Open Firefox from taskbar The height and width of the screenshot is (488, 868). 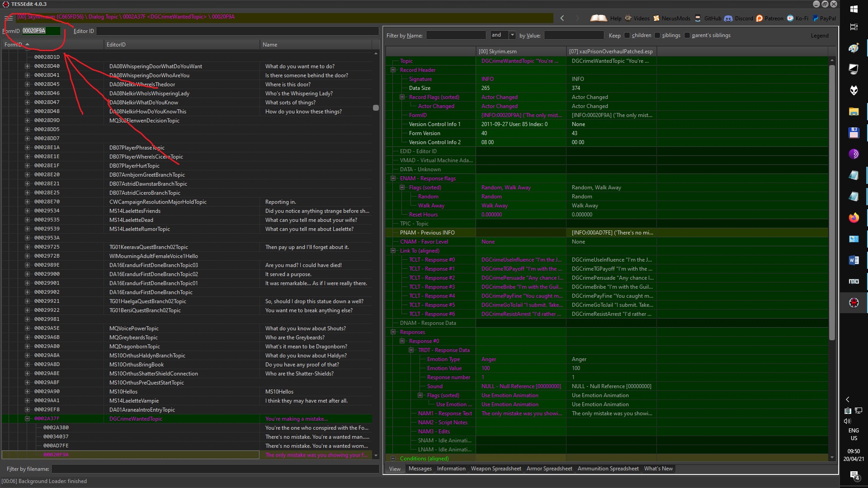[854, 218]
